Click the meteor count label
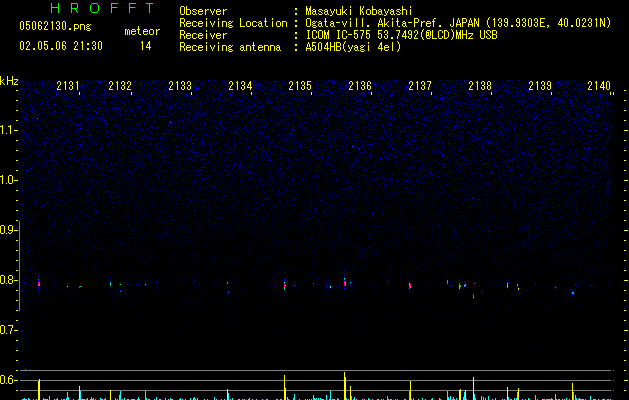 (142, 31)
